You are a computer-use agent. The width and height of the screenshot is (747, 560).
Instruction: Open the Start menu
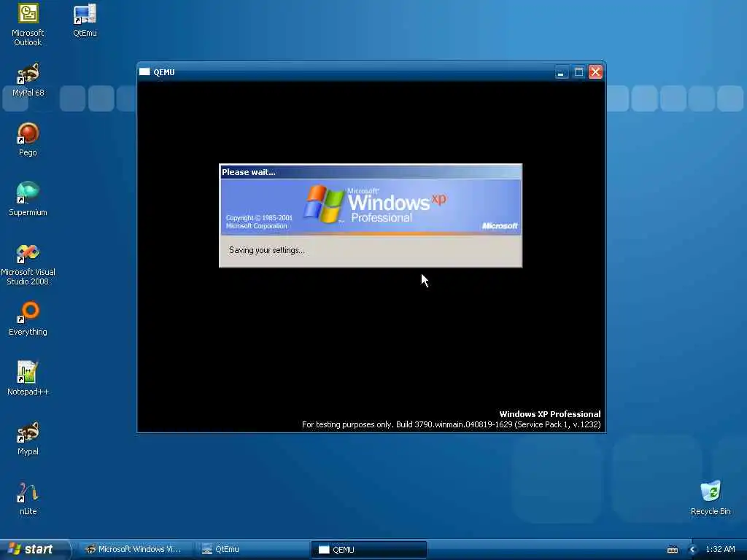[34, 549]
